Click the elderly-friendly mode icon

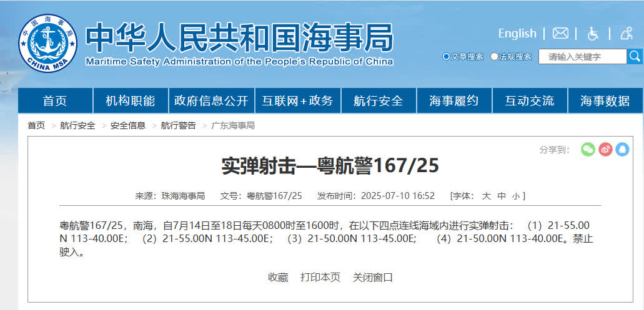[x=627, y=33]
